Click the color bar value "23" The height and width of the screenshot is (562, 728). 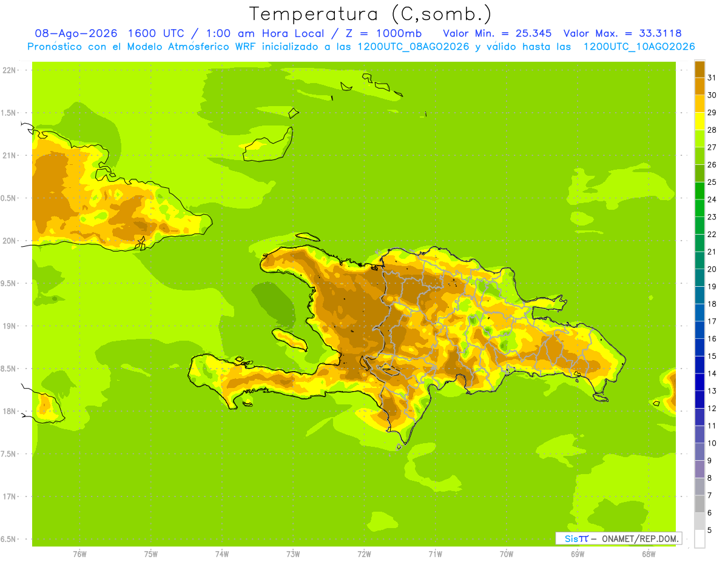[712, 216]
